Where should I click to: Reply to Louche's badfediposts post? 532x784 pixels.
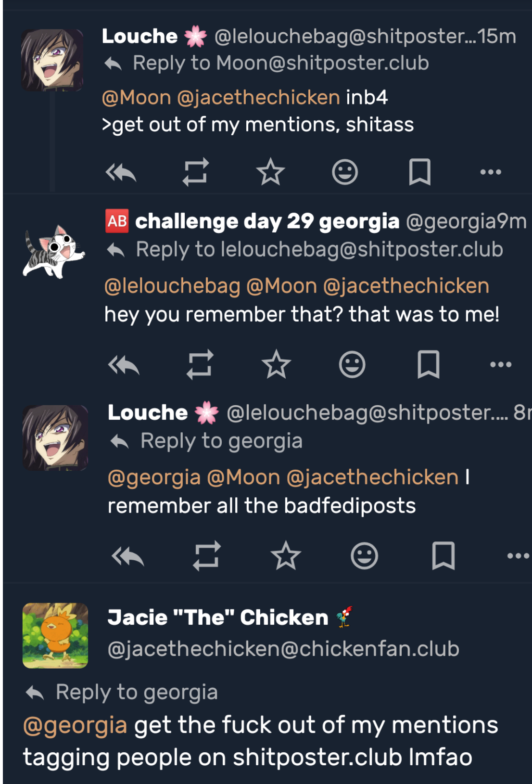tap(127, 556)
